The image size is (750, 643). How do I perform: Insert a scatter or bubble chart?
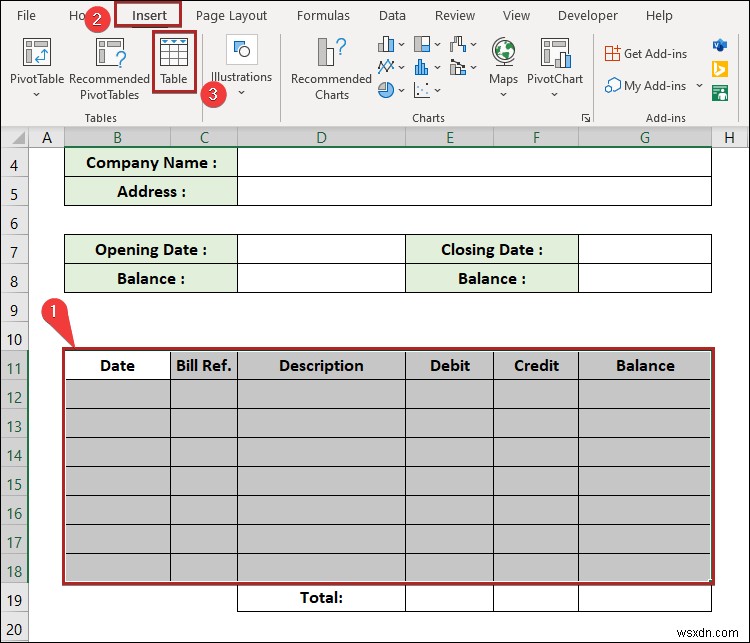pyautogui.click(x=421, y=90)
